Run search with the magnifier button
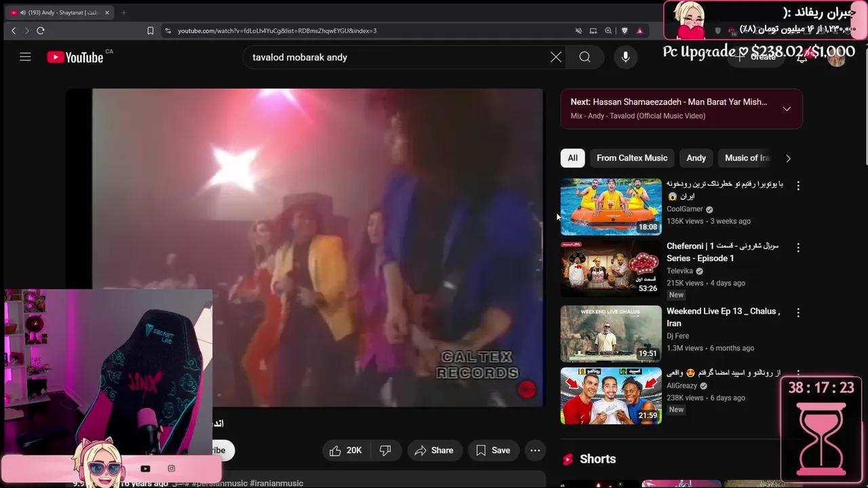This screenshot has width=868, height=488. point(585,57)
